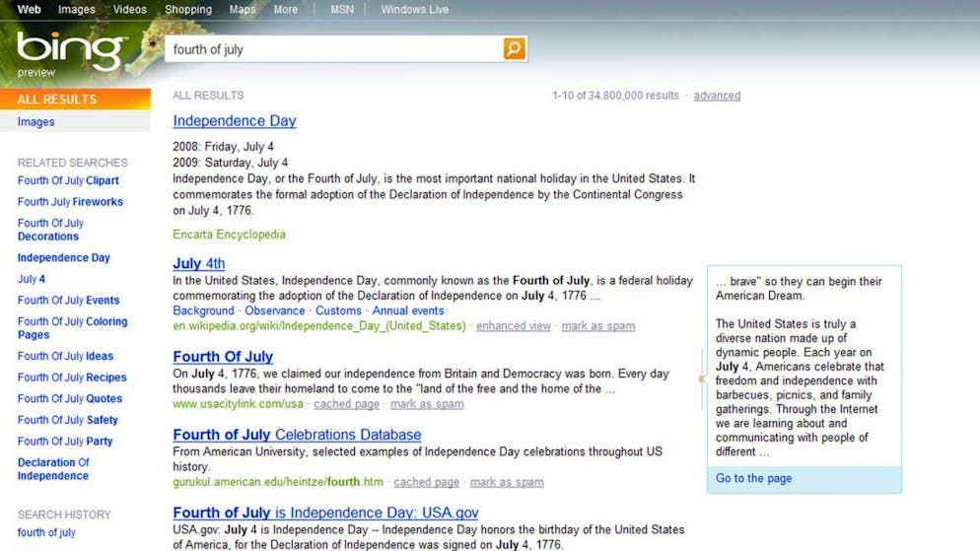Open cached page for usacitylink.com result
The image size is (980, 551).
pyautogui.click(x=346, y=404)
